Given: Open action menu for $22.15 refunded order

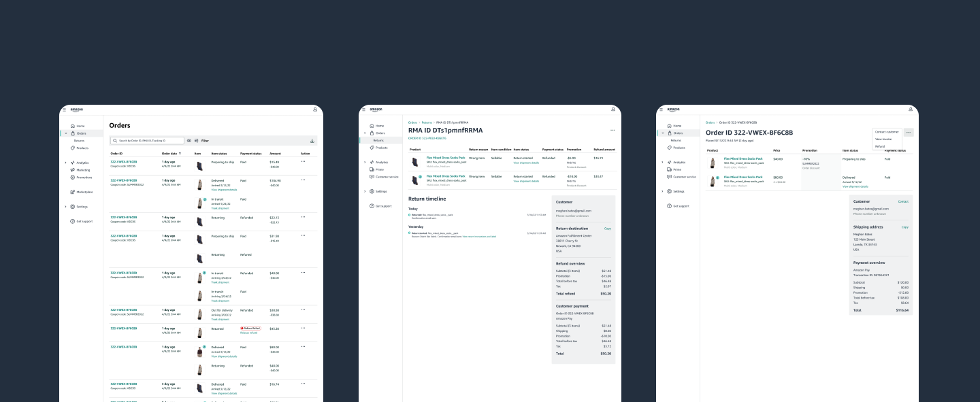Looking at the screenshot, I should tap(303, 217).
